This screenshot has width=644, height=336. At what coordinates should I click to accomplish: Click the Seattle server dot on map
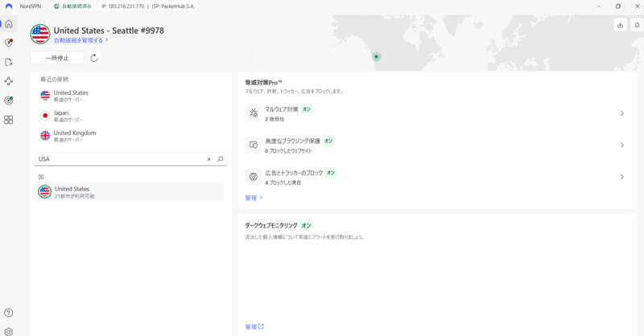[x=376, y=56]
